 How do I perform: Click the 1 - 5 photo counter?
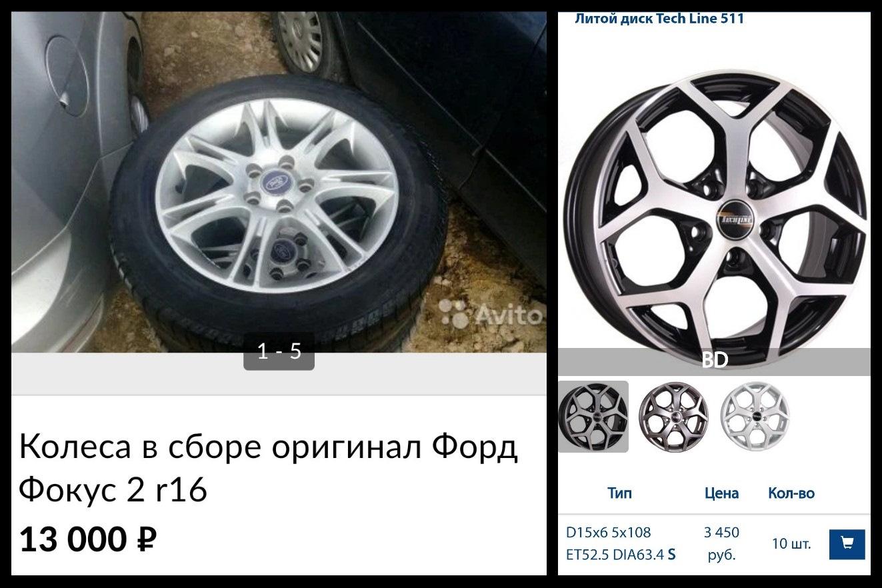click(279, 351)
